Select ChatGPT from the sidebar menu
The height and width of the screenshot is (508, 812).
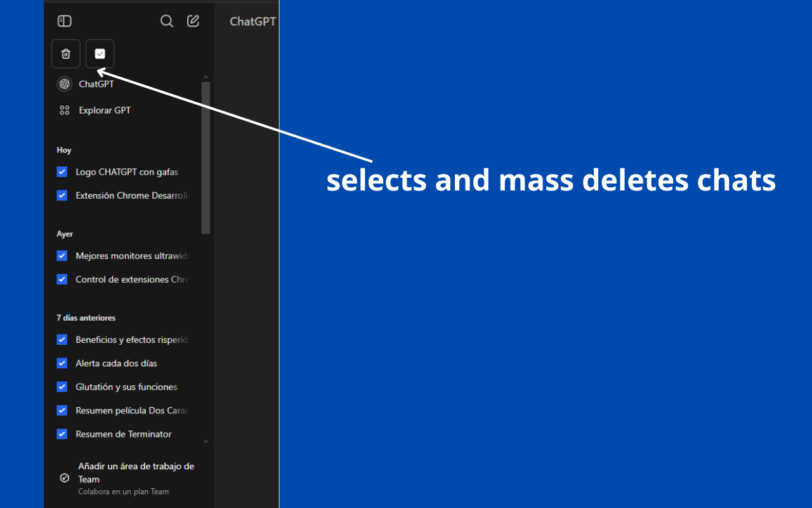click(95, 83)
